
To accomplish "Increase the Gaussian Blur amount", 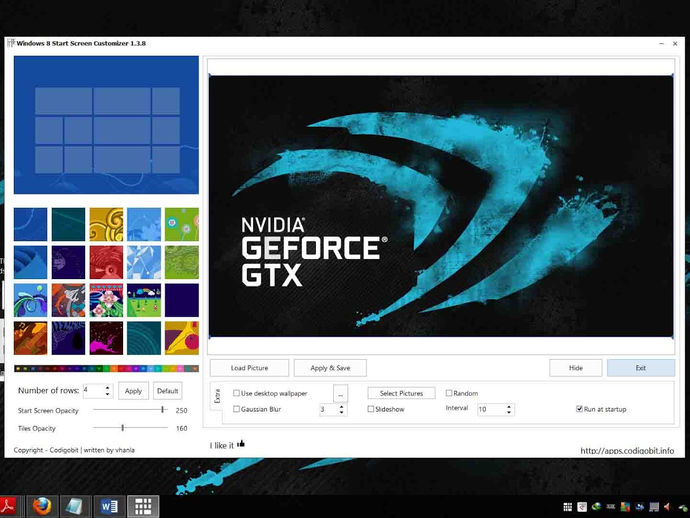I will 341,407.
